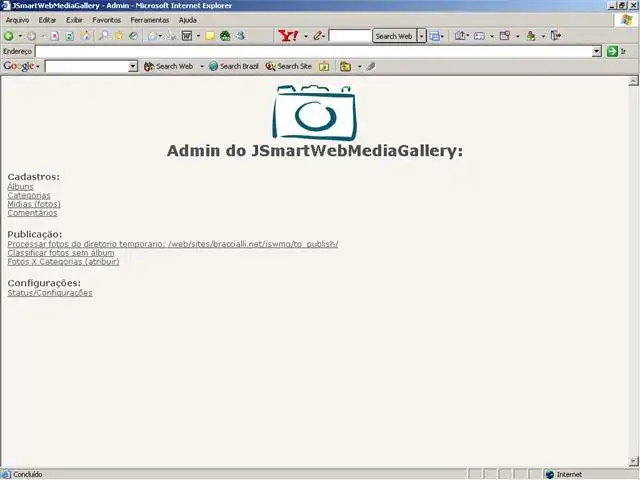Viewport: 640px width, 480px height.
Task: Open the Status/Configurações link
Action: 50,293
